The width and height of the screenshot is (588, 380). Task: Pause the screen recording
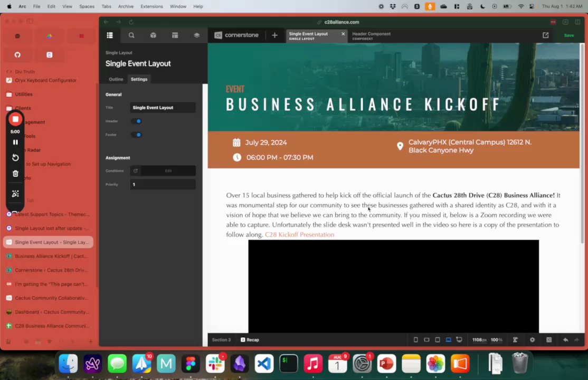point(15,142)
